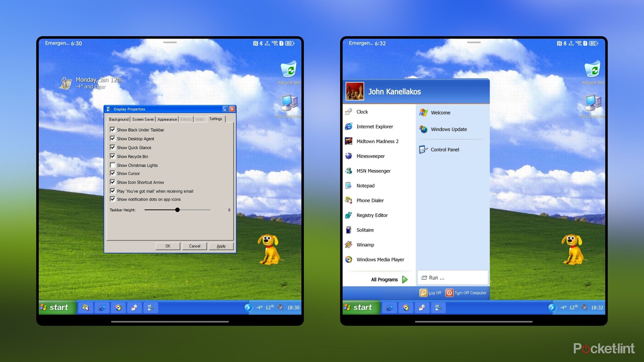Open Solitaire from the program list

tap(365, 230)
